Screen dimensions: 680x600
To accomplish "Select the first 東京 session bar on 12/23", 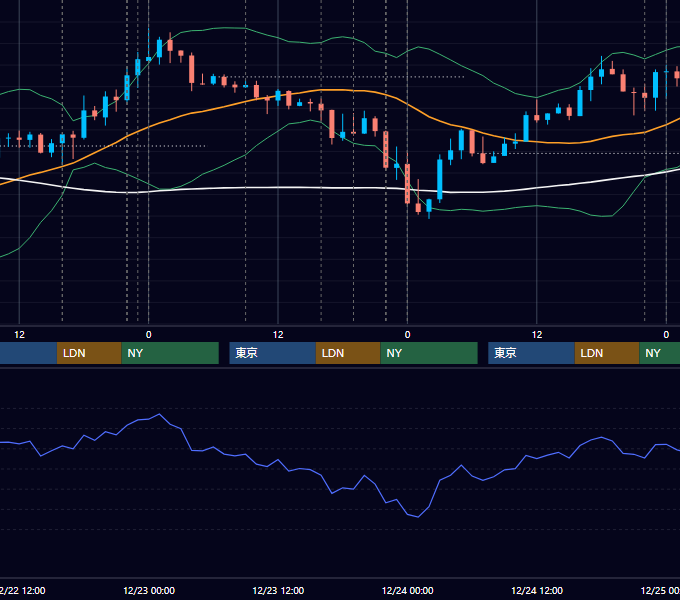I will point(272,353).
